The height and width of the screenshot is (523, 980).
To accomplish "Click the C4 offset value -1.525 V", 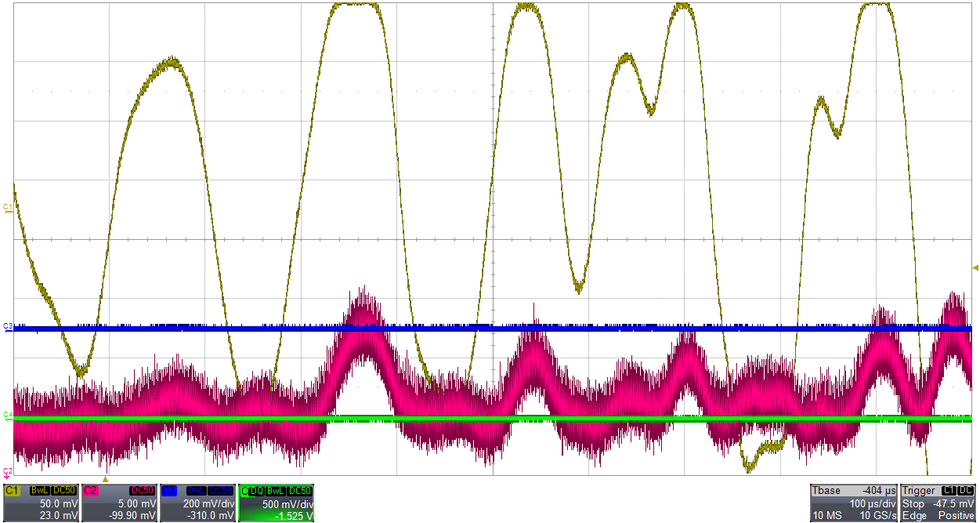I will point(294,516).
